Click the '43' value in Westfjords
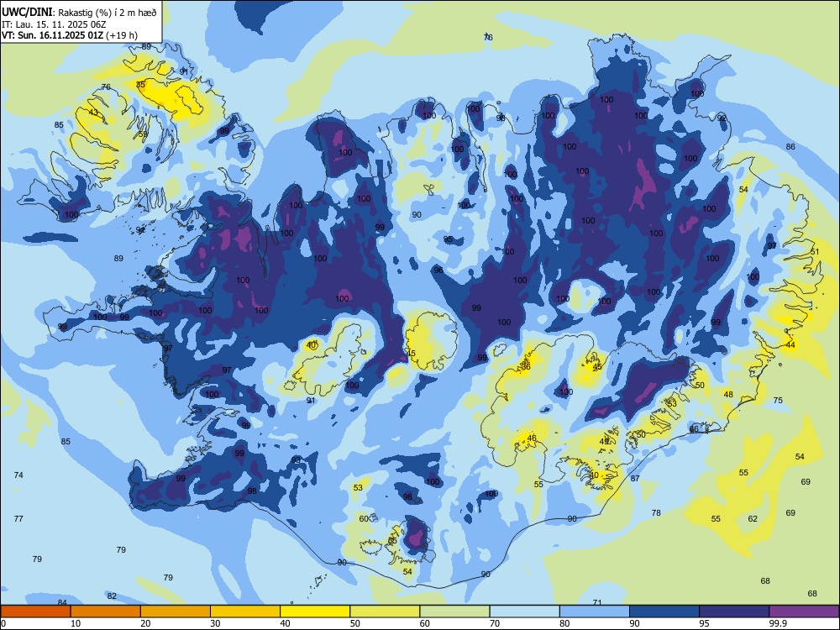The width and height of the screenshot is (840, 630). tap(93, 113)
